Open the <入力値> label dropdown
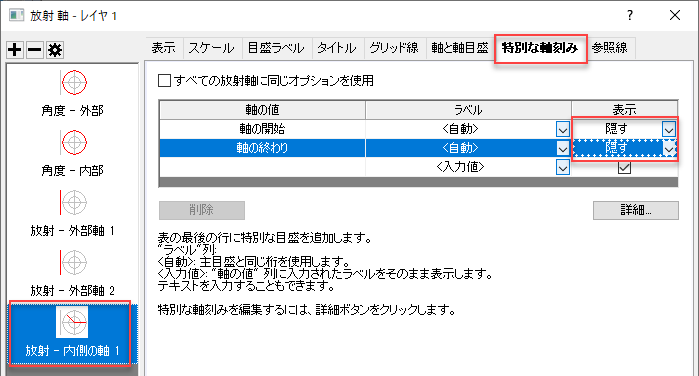 (x=563, y=168)
